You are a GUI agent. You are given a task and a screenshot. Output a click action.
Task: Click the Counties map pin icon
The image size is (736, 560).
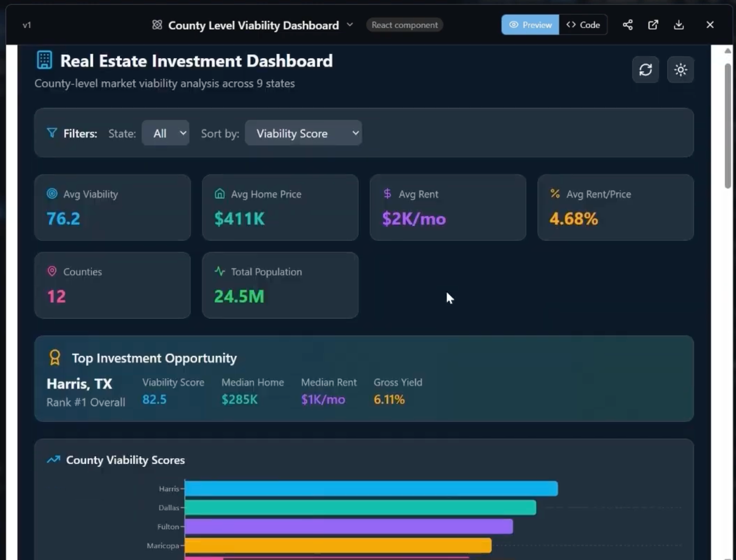click(52, 271)
